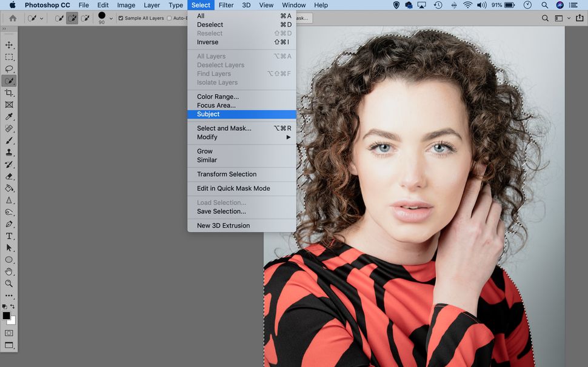
Task: Select the History Brush tool
Action: [x=9, y=164]
